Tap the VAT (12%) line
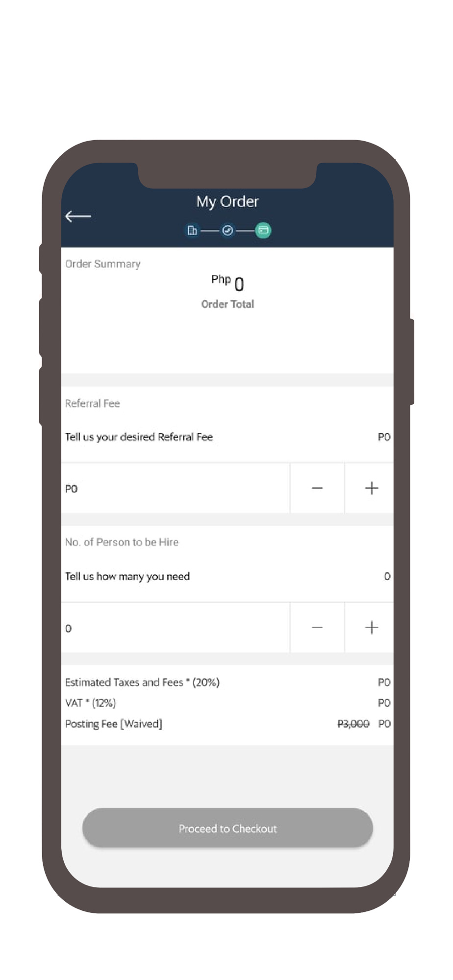Screen dimensions: 453x980 click(227, 703)
